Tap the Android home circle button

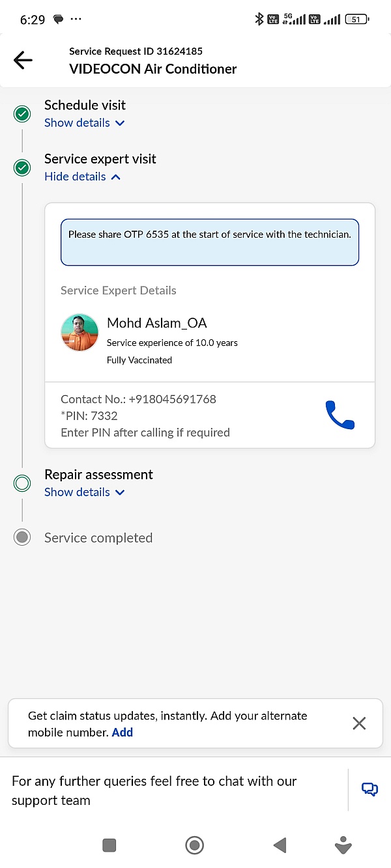[194, 845]
